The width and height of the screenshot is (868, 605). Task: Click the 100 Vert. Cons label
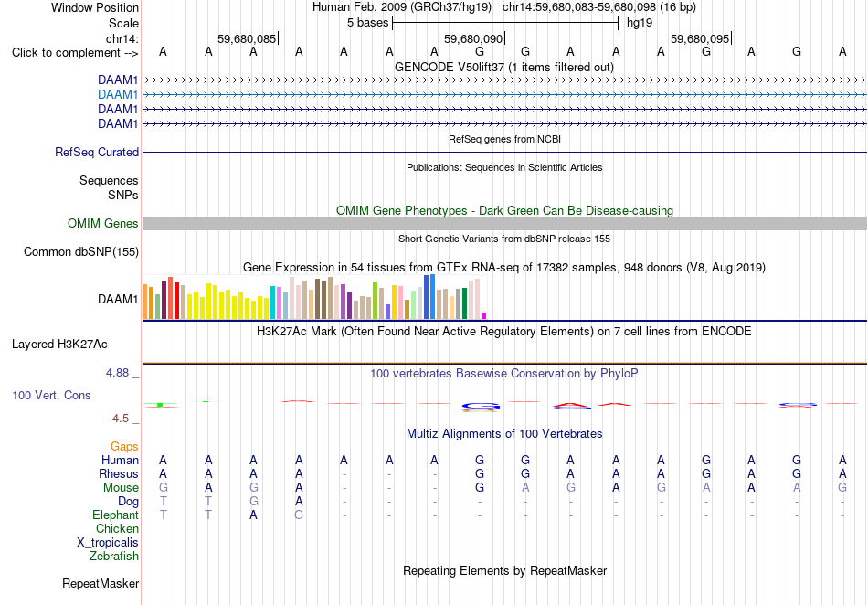[51, 395]
